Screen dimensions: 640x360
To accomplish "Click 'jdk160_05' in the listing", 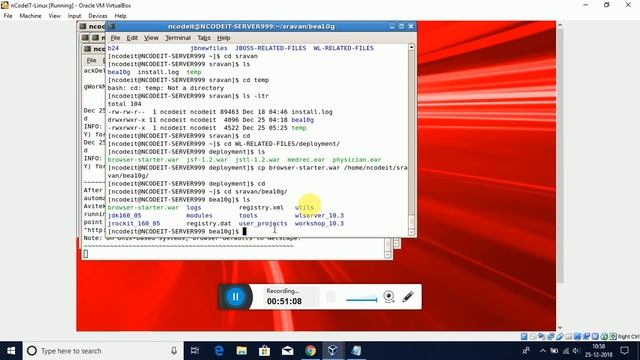I will [124, 216].
